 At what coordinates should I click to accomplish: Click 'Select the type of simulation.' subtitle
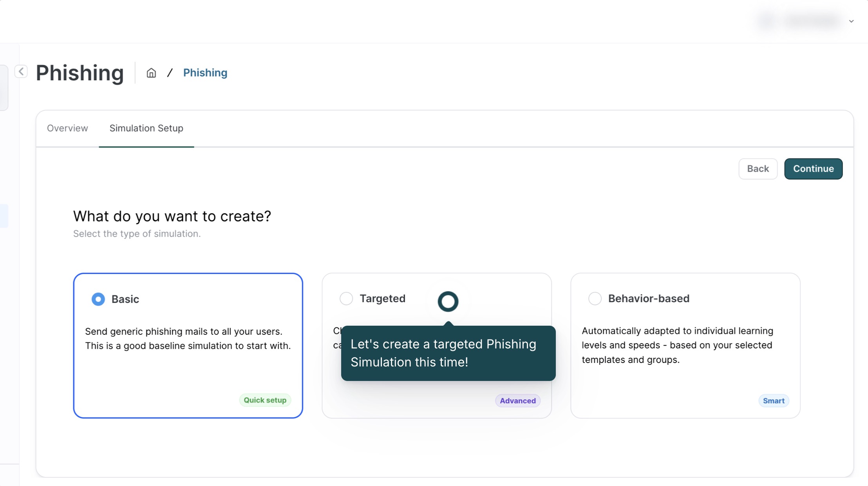pos(137,234)
